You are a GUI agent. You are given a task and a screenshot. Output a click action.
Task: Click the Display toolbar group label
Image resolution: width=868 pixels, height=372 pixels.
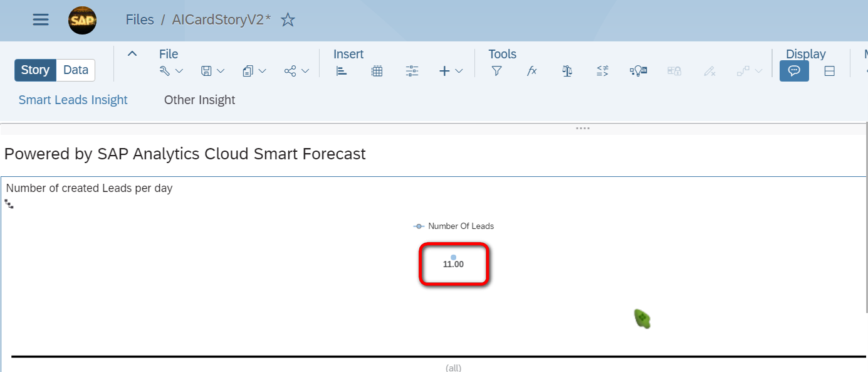pyautogui.click(x=806, y=54)
